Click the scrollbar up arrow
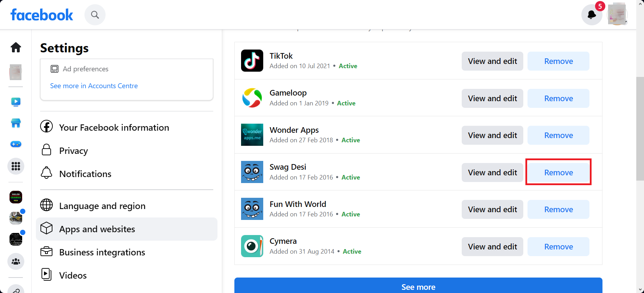Screen dimensions: 644x293 640,4
